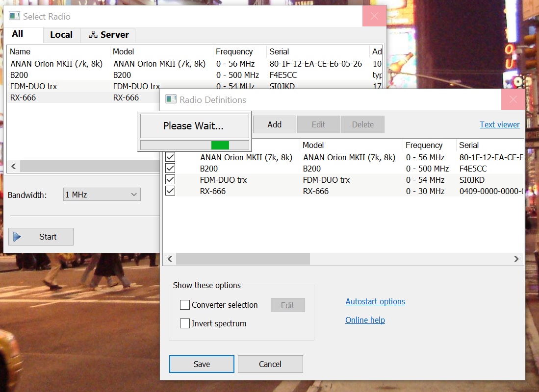539x392 pixels.
Task: Uncheck the ANAN Orion MKII checkbox
Action: tap(170, 157)
